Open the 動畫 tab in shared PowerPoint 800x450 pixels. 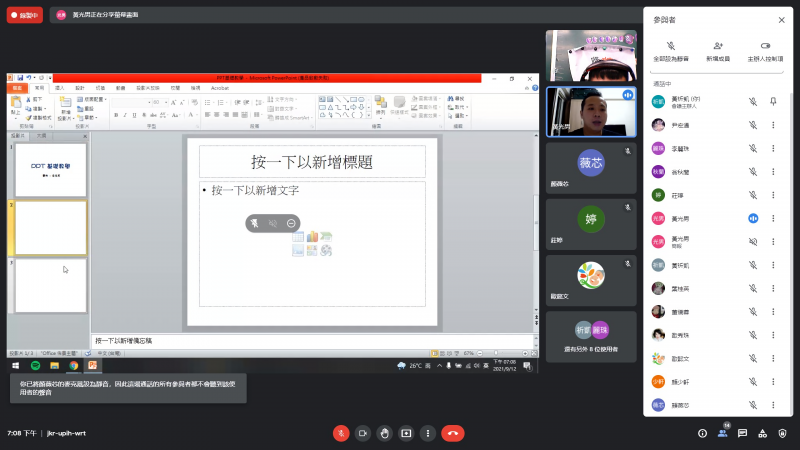120,88
